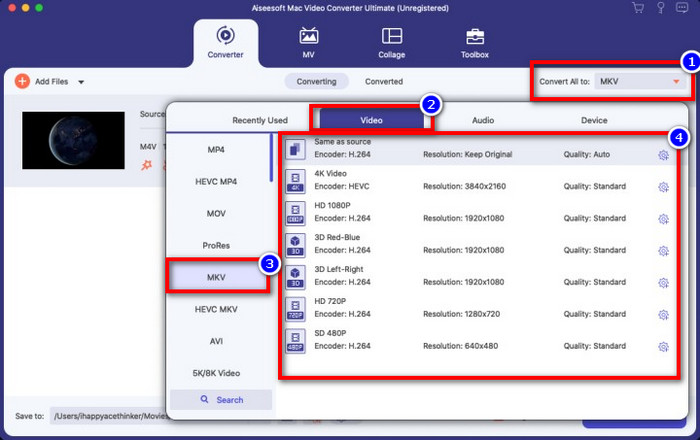The image size is (700, 440).
Task: Open settings gear for 4K Video
Action: click(x=663, y=187)
